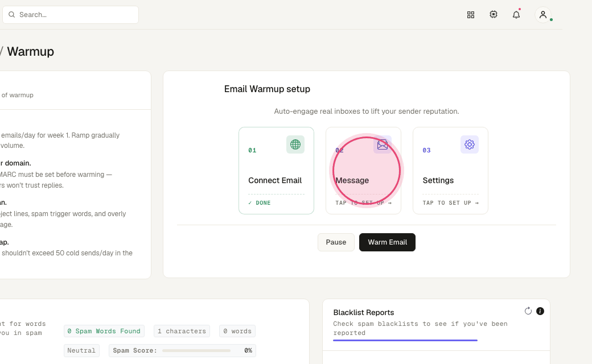Click the Blacklist Reports title

[364, 312]
